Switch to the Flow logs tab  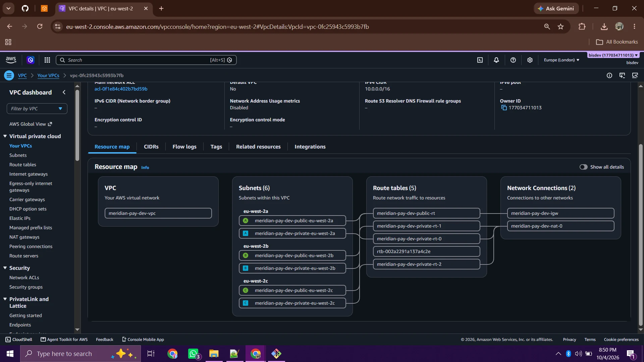[184, 147]
